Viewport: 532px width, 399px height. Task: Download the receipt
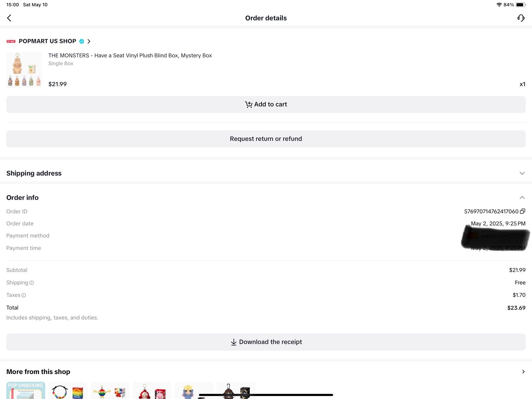pos(266,342)
